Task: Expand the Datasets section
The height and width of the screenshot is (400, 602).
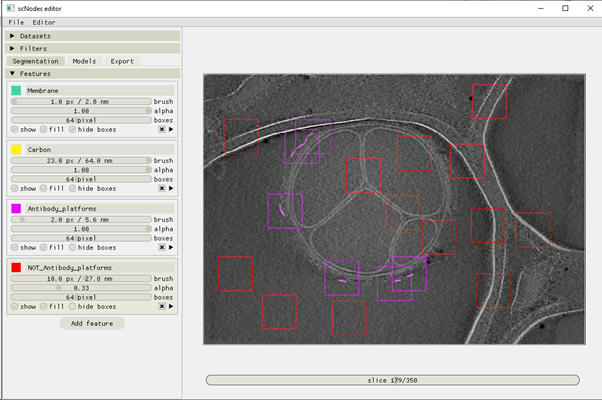Action: [93, 36]
